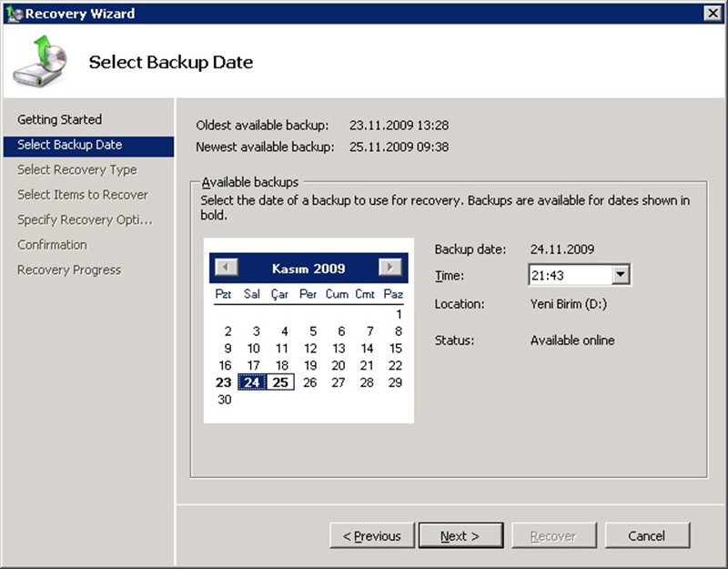Select the highlighted date 24 in calendar
Image resolution: width=728 pixels, height=569 pixels.
click(252, 382)
